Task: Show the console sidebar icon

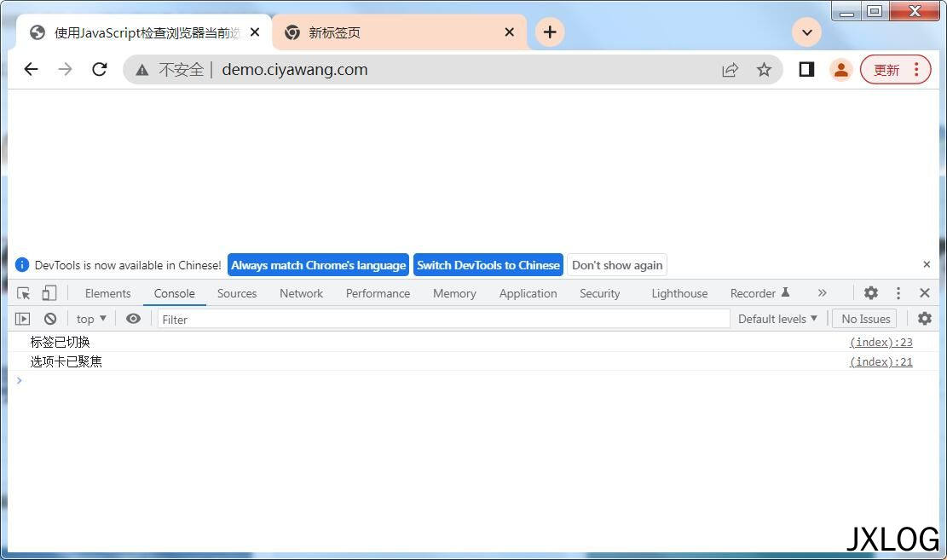Action: pyautogui.click(x=22, y=319)
